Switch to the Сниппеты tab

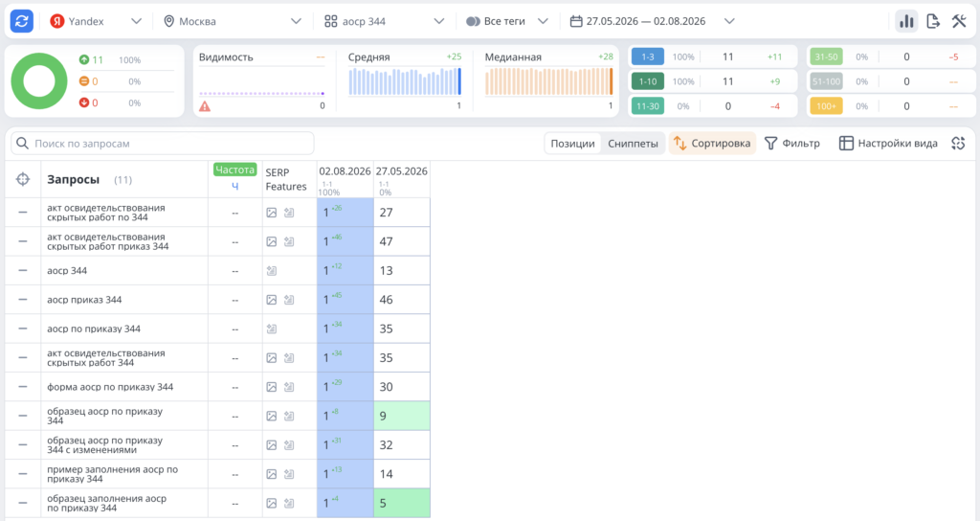[x=633, y=144]
